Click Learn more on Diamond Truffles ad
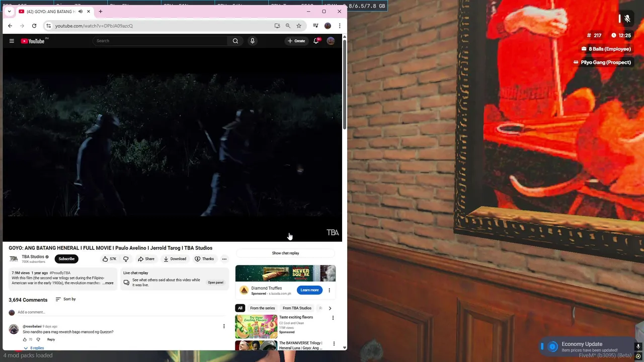 [x=309, y=290]
